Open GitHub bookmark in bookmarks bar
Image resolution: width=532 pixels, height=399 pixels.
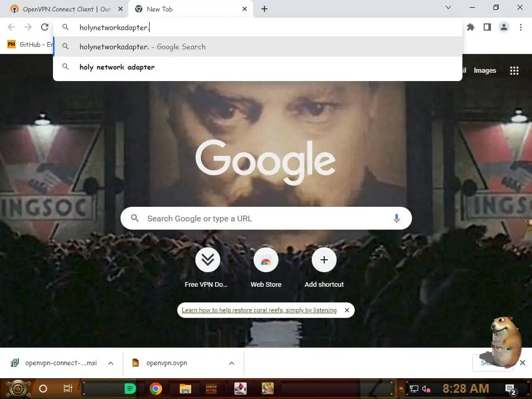[30, 45]
